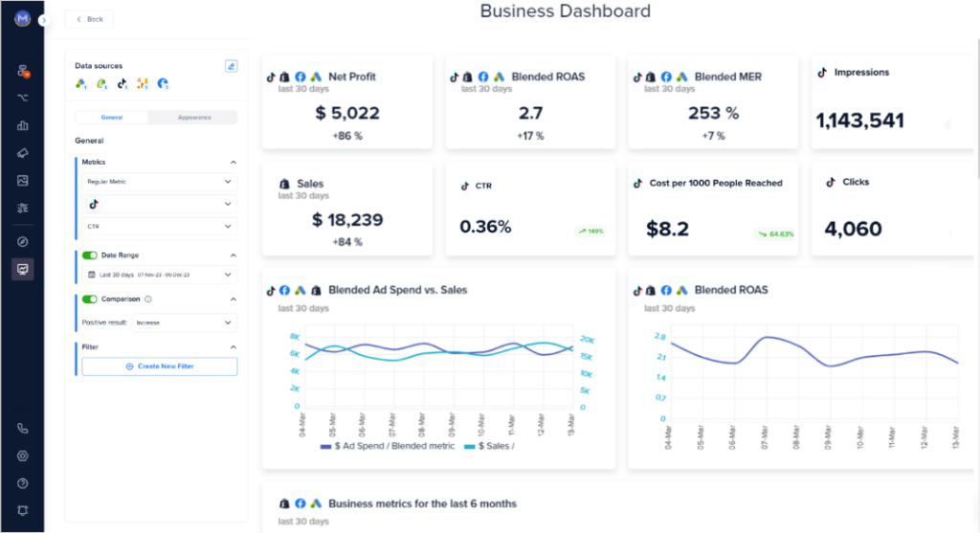Viewport: 980px width, 533px height.
Task: Click the megaphone campaigns sidebar icon
Action: [x=23, y=153]
